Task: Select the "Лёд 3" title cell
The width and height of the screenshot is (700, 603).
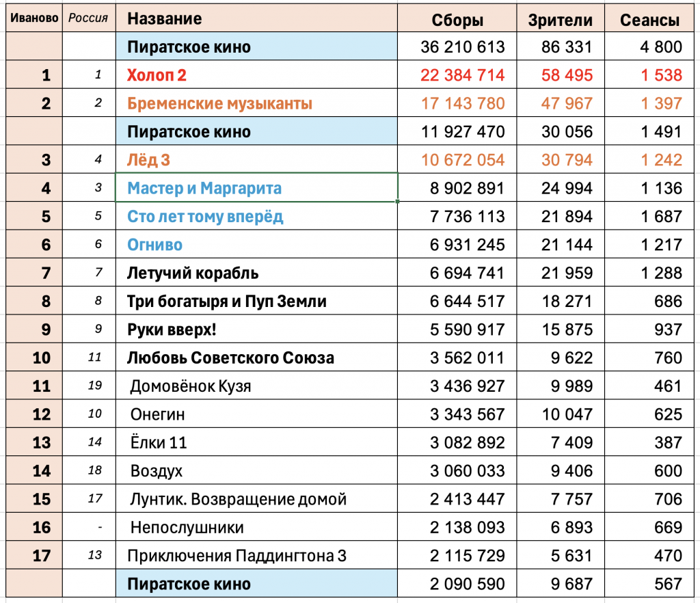Action: 256,159
